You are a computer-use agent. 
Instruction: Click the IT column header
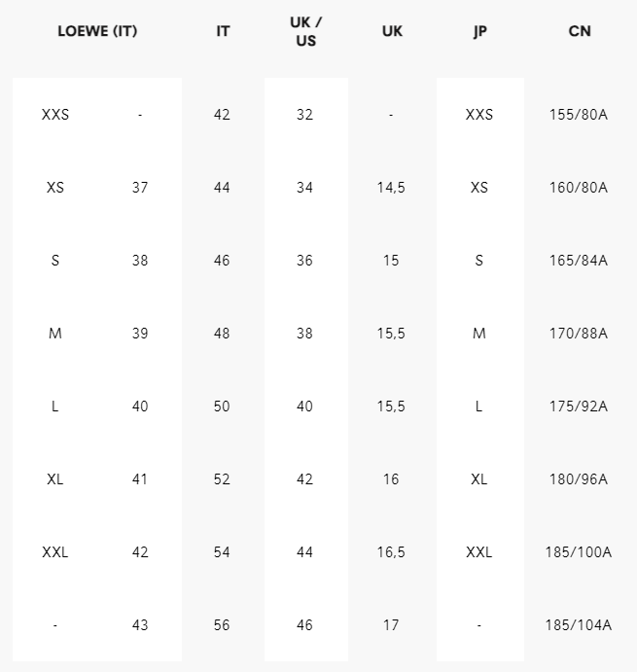click(x=223, y=31)
